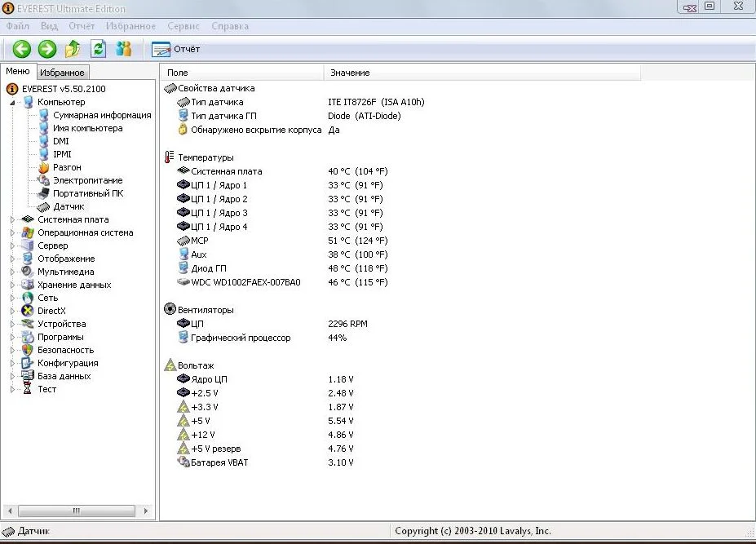Click the Вольтаж warning triangle icon
The height and width of the screenshot is (544, 756).
point(170,365)
